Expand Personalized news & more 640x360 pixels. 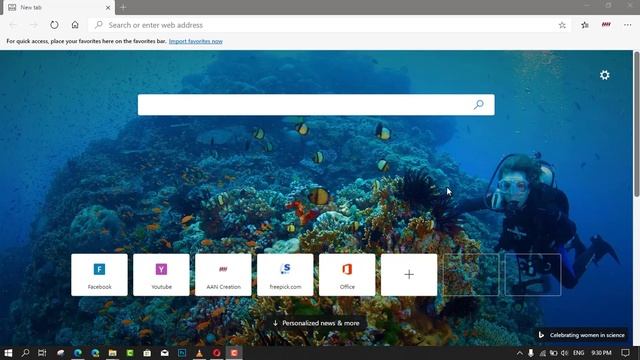[316, 323]
